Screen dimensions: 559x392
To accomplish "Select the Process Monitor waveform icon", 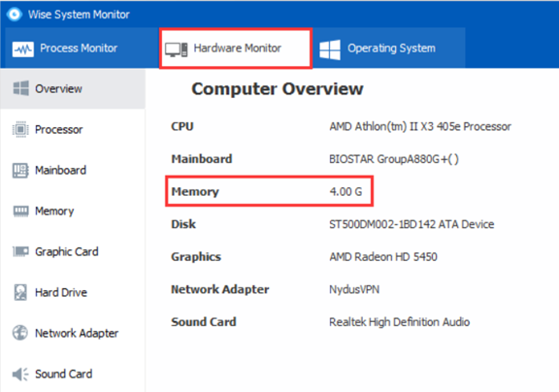I will pos(23,49).
